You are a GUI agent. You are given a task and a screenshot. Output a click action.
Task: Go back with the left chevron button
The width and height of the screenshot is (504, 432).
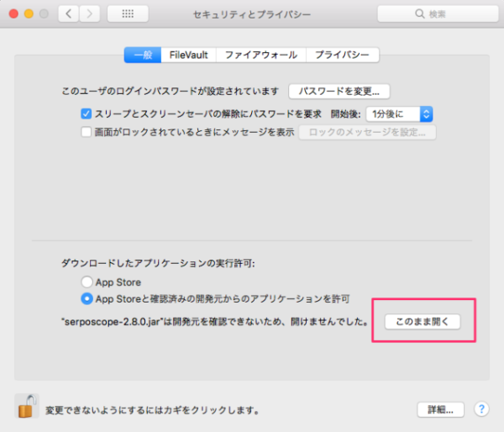coord(69,14)
